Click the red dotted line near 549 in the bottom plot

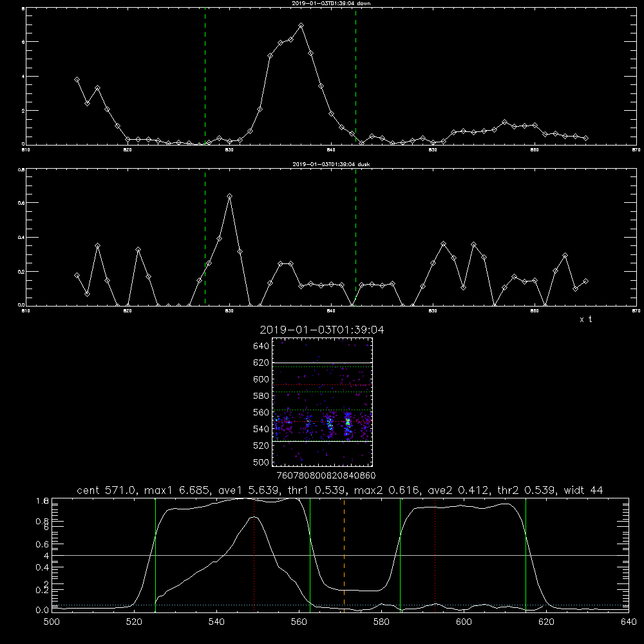[254, 555]
